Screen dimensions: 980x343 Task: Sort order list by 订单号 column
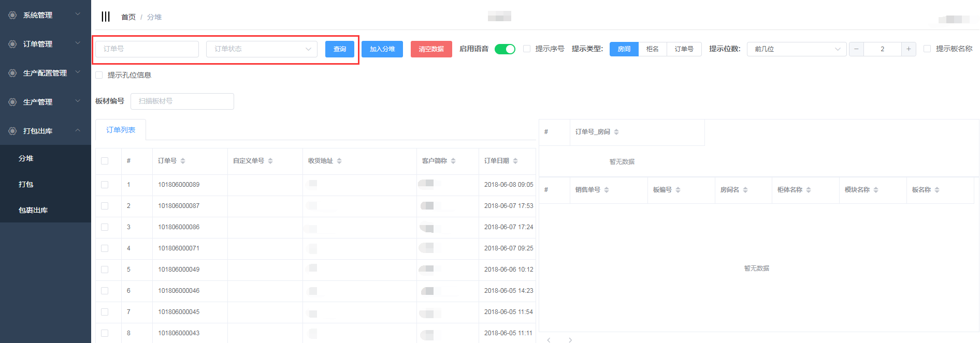pyautogui.click(x=183, y=161)
